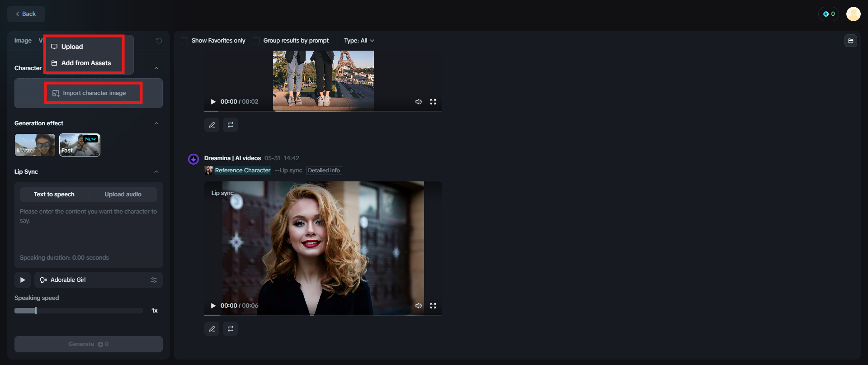Screen dimensions: 868x365
Task: Click the Reference Character thumbnail icon
Action: pos(208,171)
